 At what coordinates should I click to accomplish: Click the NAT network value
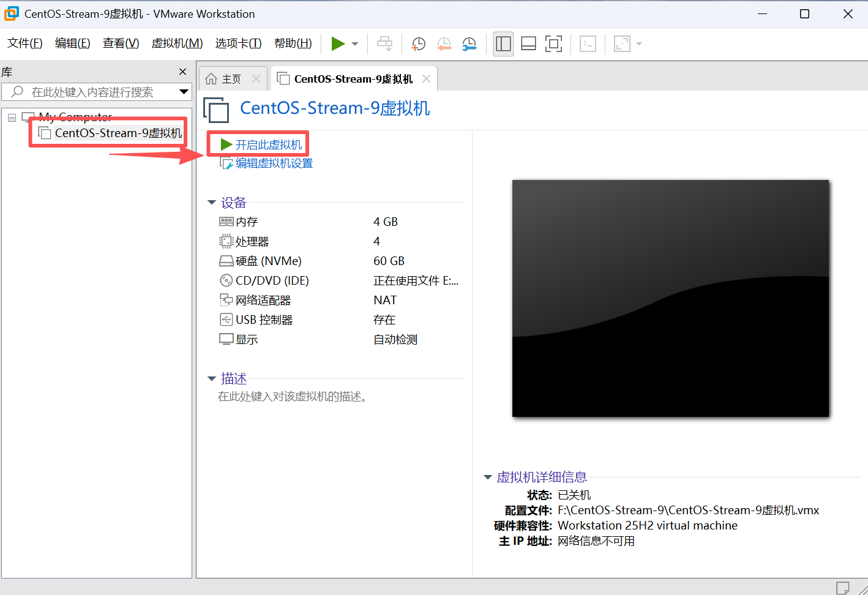385,300
